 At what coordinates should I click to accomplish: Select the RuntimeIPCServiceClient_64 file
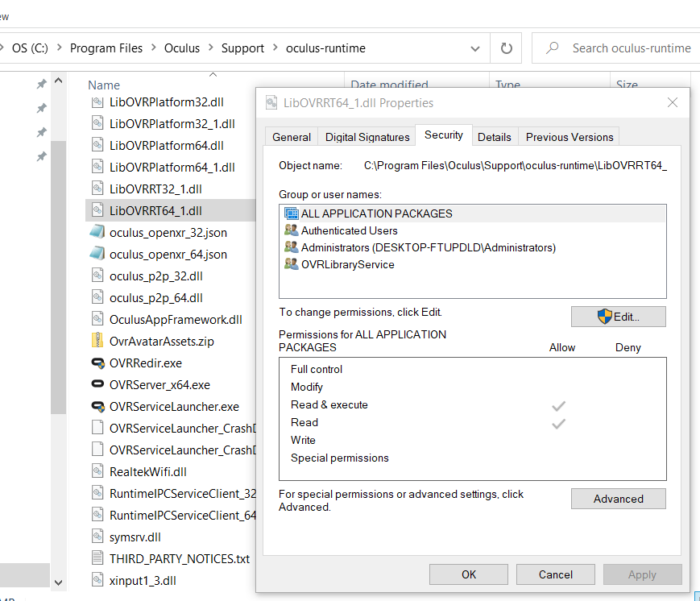(183, 516)
